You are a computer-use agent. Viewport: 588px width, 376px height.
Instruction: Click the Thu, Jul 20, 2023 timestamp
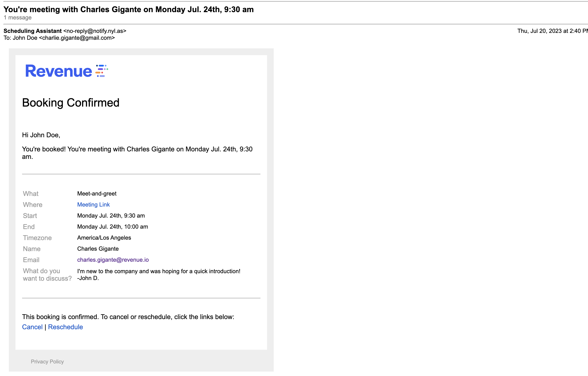[552, 31]
